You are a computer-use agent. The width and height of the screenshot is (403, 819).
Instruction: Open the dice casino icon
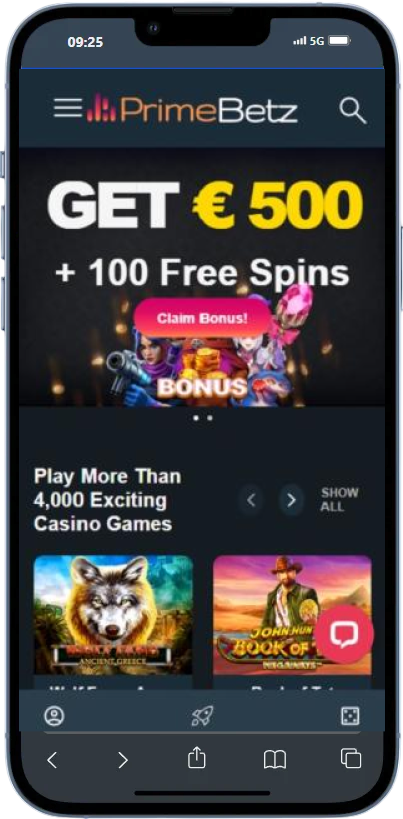pos(350,716)
